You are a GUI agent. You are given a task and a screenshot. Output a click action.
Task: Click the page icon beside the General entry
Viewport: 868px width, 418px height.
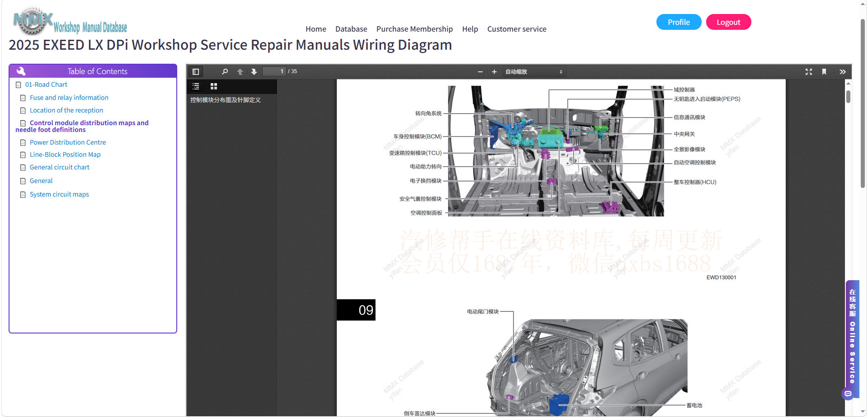[23, 181]
